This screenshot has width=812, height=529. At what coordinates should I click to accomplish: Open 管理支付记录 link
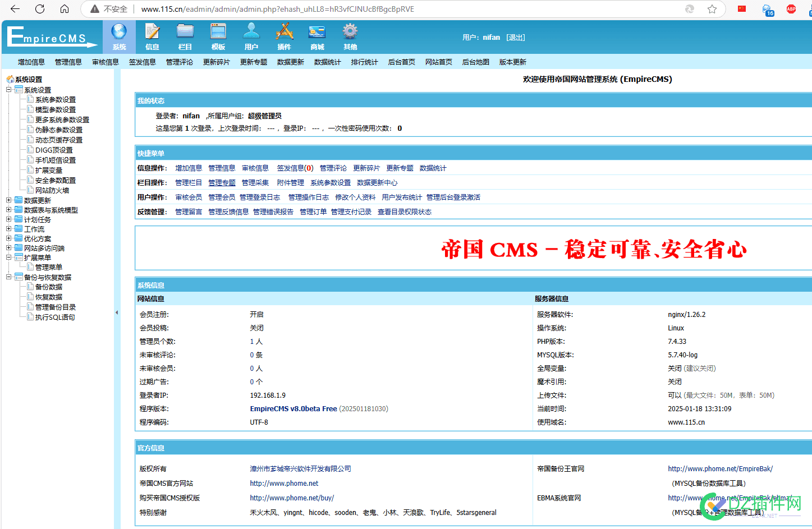(351, 212)
